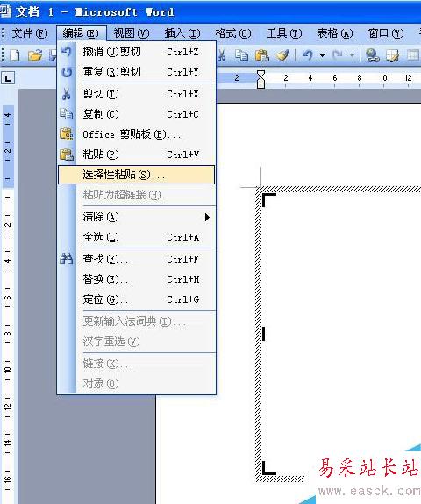Screen dimensions: 421x504
Task: Open the 表格(A) menu
Action: coord(335,33)
